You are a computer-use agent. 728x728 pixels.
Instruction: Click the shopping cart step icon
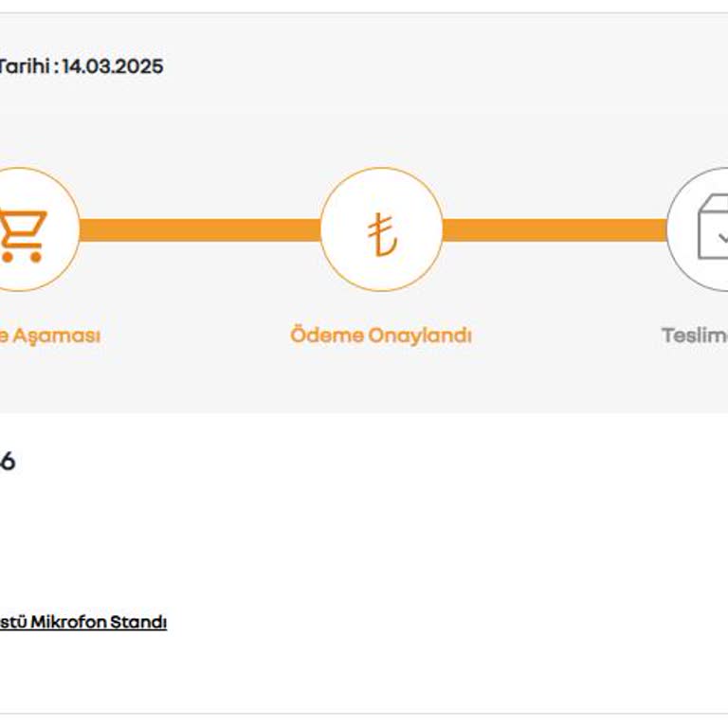click(23, 229)
